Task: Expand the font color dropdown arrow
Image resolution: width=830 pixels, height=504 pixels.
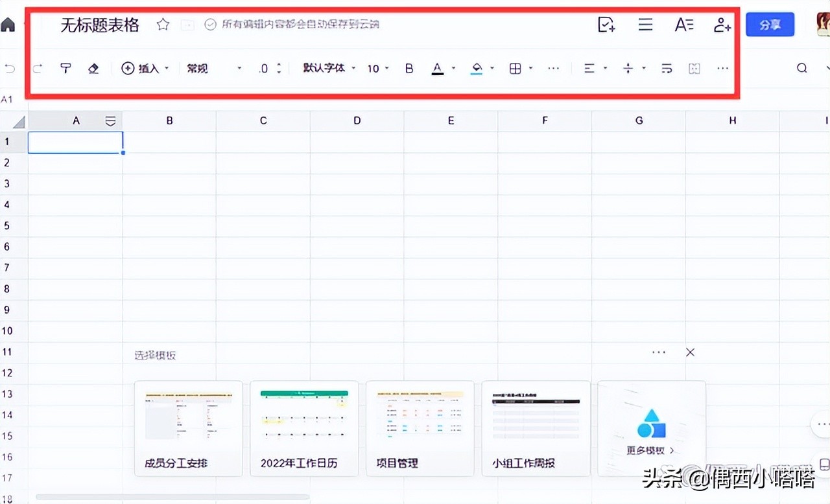Action: (x=453, y=68)
